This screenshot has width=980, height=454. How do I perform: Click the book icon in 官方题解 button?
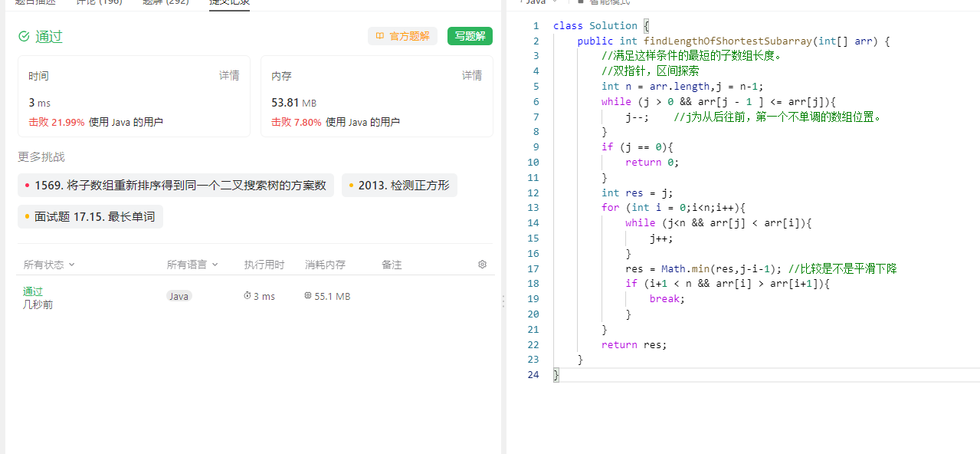pyautogui.click(x=380, y=36)
